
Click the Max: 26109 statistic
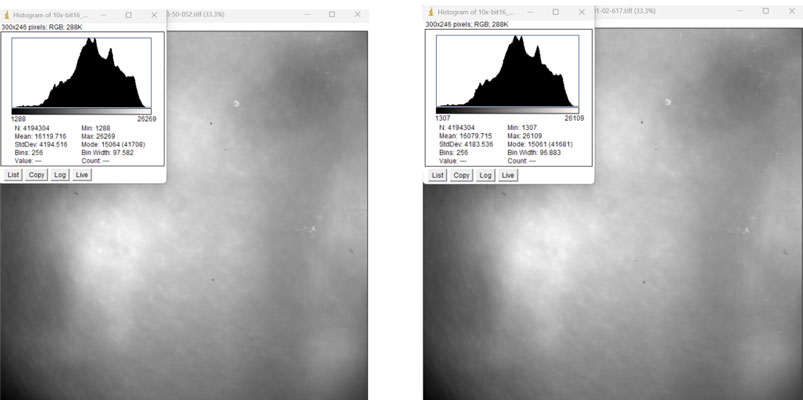[x=525, y=136]
